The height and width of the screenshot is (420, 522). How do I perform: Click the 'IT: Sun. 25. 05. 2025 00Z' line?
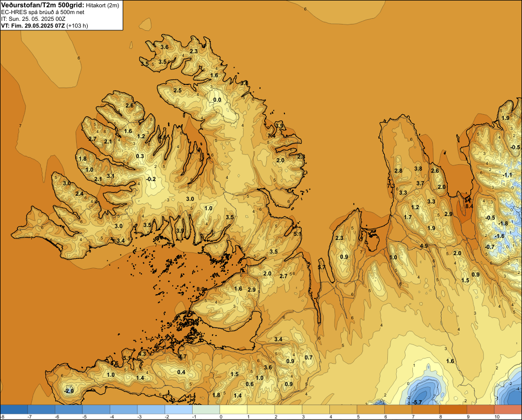[x=33, y=19]
